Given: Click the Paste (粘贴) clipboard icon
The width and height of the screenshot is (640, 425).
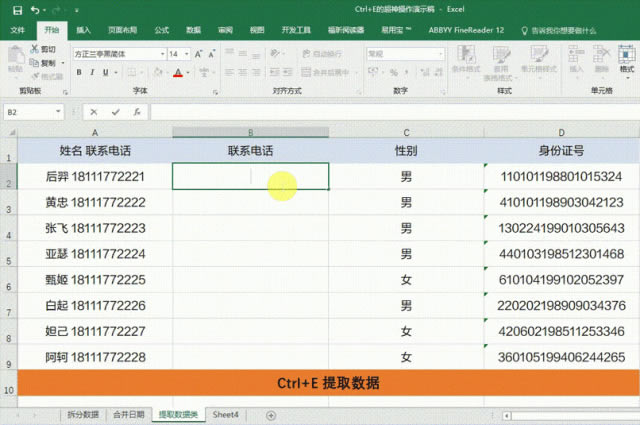Looking at the screenshot, I should 17,60.
